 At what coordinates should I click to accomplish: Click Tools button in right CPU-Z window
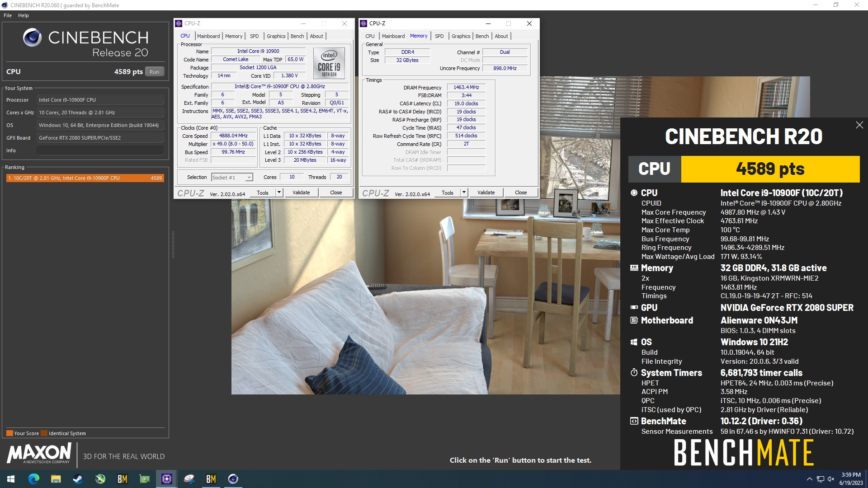(x=448, y=193)
